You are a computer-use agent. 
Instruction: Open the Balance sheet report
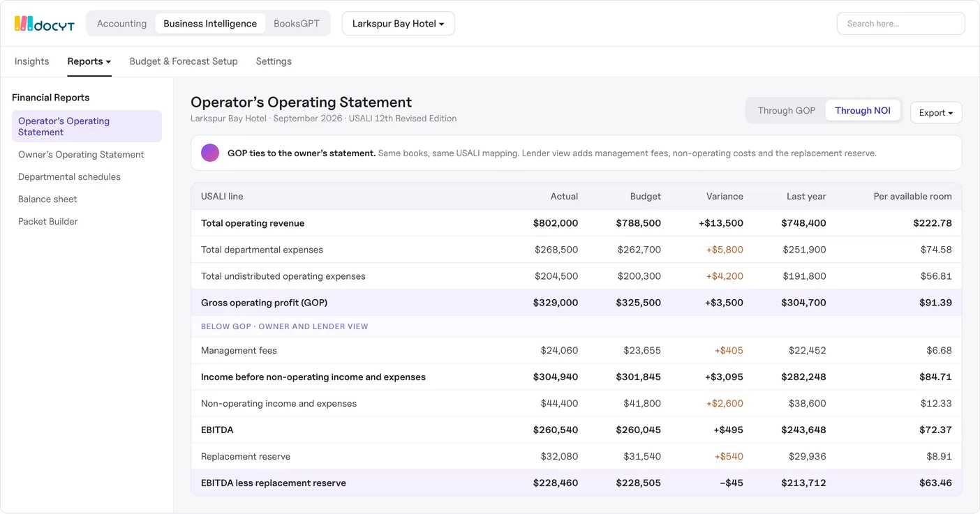point(47,199)
